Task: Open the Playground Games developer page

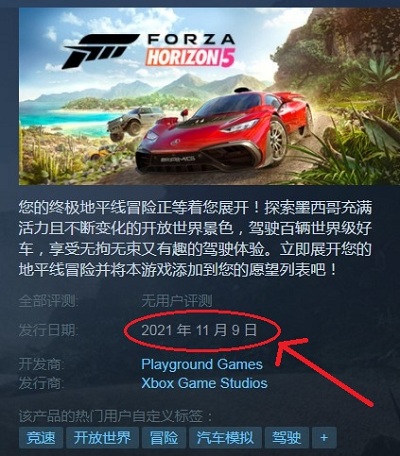Action: click(202, 364)
